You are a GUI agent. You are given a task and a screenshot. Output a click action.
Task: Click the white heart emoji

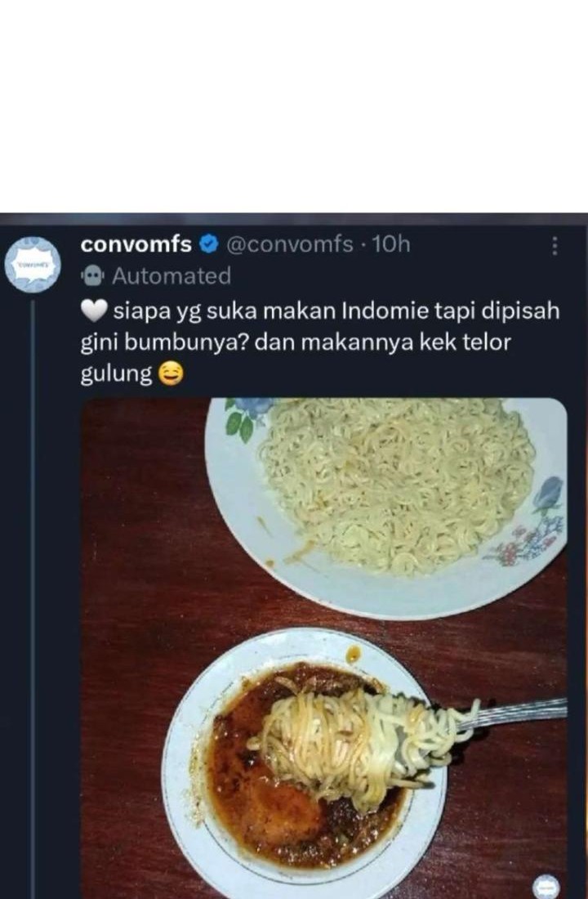pos(94,312)
